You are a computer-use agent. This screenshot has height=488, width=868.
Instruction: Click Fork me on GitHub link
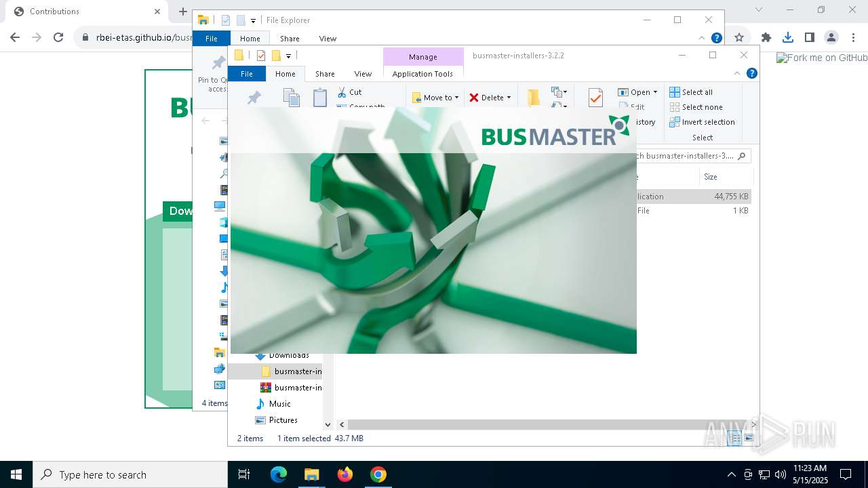(x=822, y=58)
